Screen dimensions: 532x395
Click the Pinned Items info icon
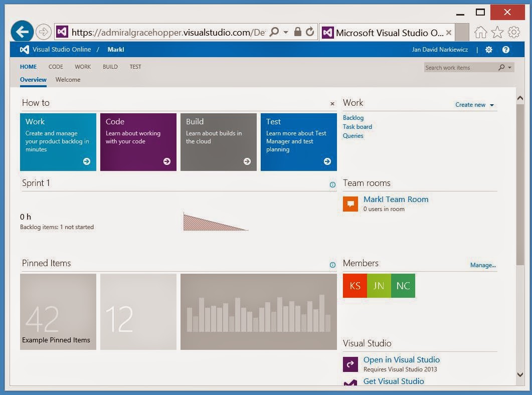332,265
